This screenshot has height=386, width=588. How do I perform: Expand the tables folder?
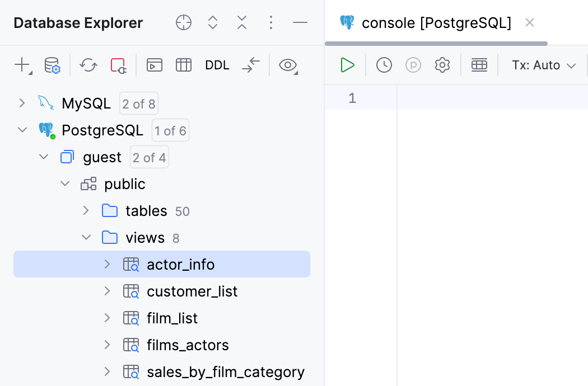point(86,211)
